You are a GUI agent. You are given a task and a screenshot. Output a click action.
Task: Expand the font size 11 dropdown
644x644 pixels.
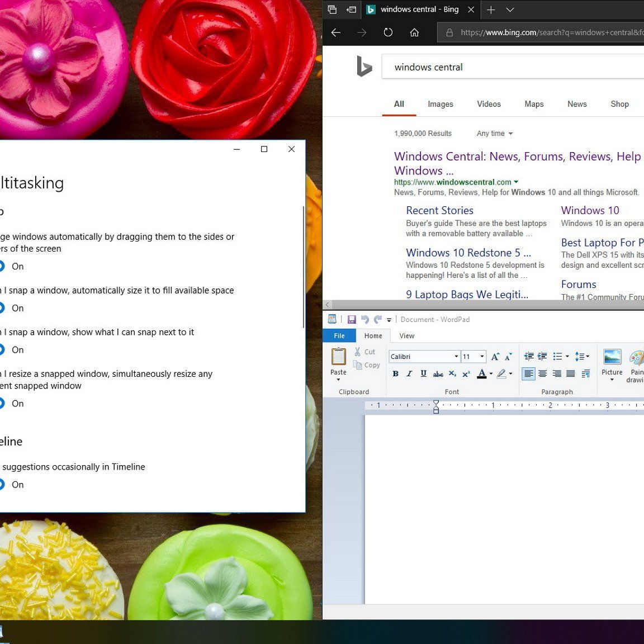point(482,357)
